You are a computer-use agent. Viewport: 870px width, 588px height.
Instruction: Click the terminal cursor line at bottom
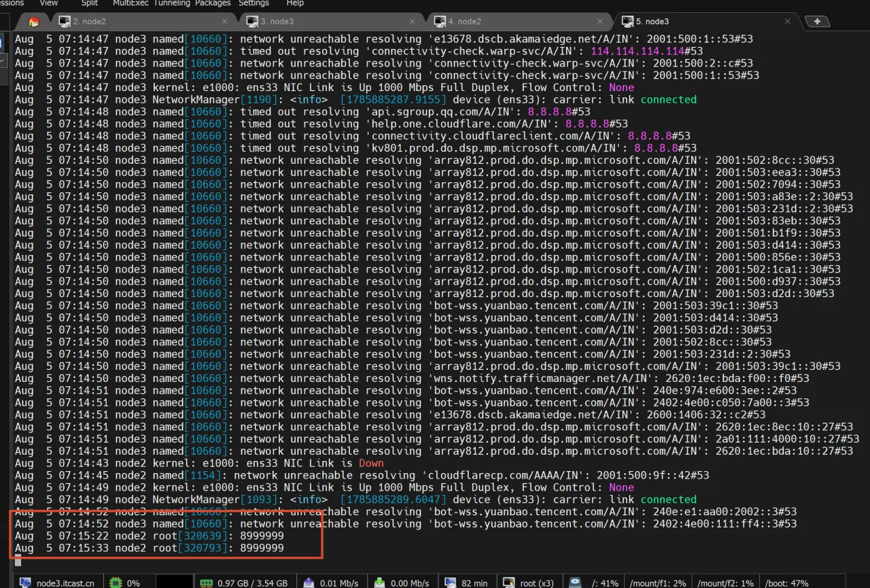[18, 560]
